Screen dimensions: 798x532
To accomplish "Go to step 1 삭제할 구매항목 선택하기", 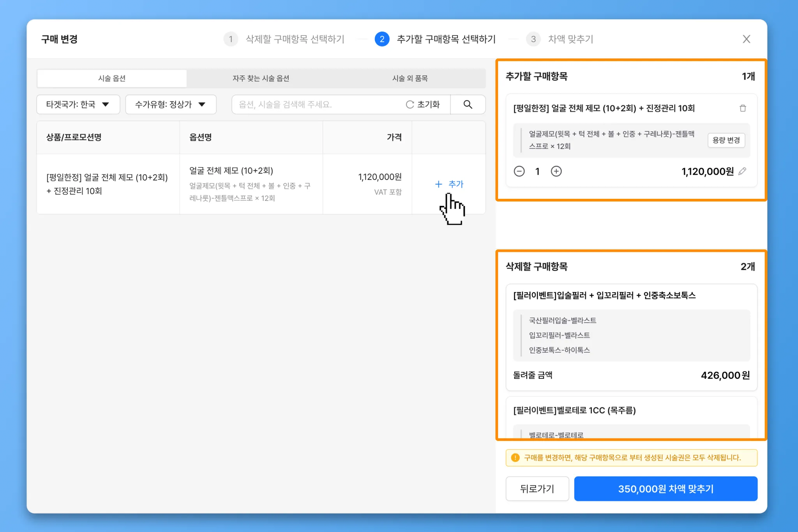I will click(284, 39).
